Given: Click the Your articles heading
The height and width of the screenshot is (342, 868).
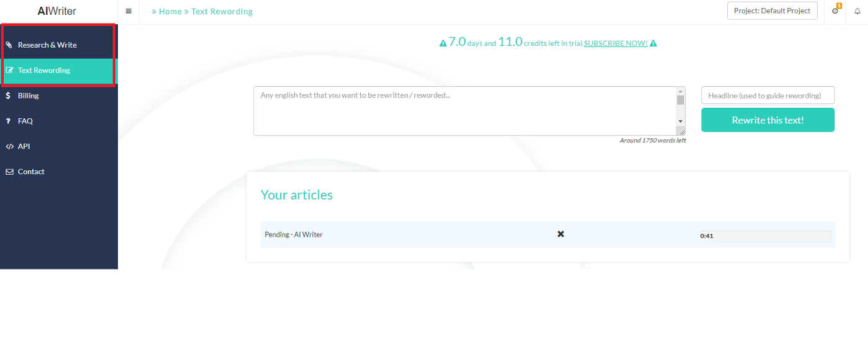Looking at the screenshot, I should pos(296,195).
